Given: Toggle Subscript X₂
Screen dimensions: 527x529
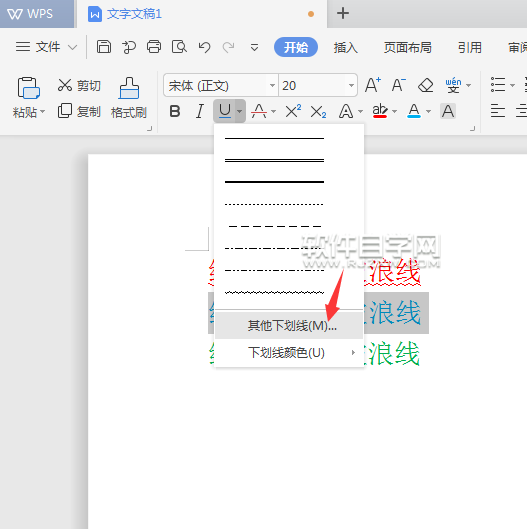Looking at the screenshot, I should (318, 111).
